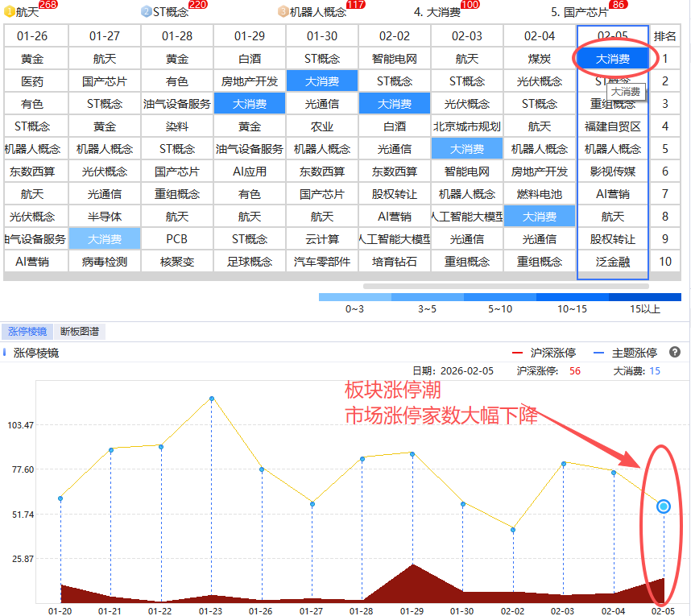The image size is (691, 616).
Task: Click the red 100 badge on 大消费
Action: (470, 6)
